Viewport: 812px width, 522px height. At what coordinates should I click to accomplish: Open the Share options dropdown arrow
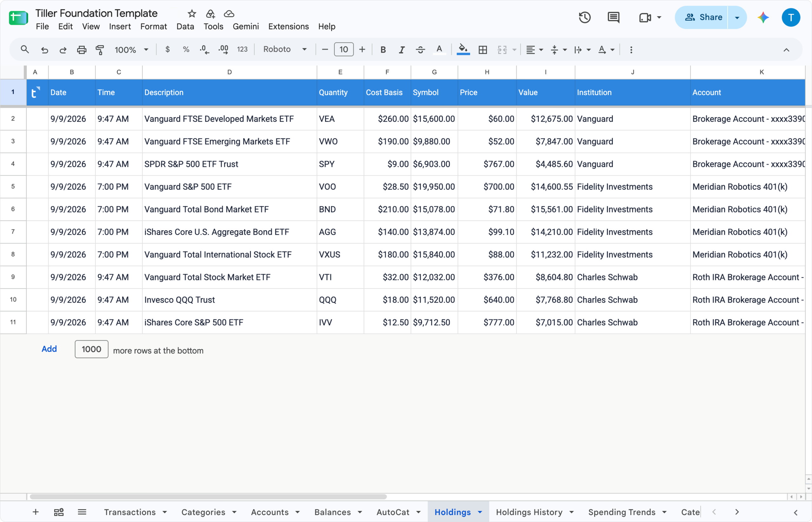click(737, 17)
